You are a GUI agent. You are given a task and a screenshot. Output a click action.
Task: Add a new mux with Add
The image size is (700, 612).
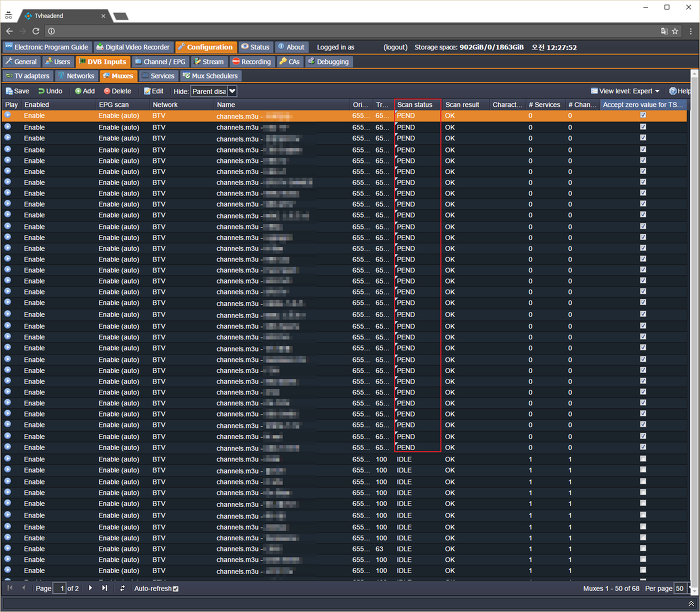pos(85,91)
